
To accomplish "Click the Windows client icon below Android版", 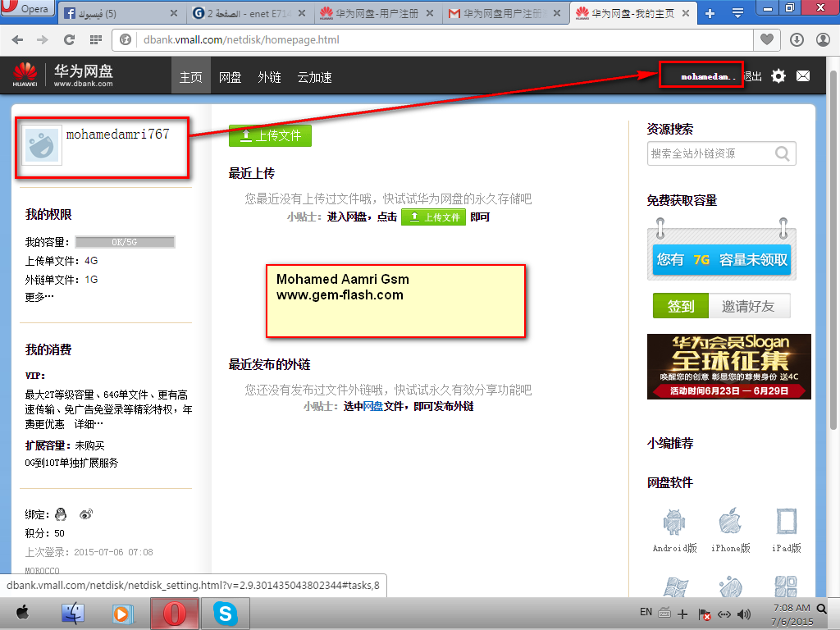I will (x=674, y=587).
